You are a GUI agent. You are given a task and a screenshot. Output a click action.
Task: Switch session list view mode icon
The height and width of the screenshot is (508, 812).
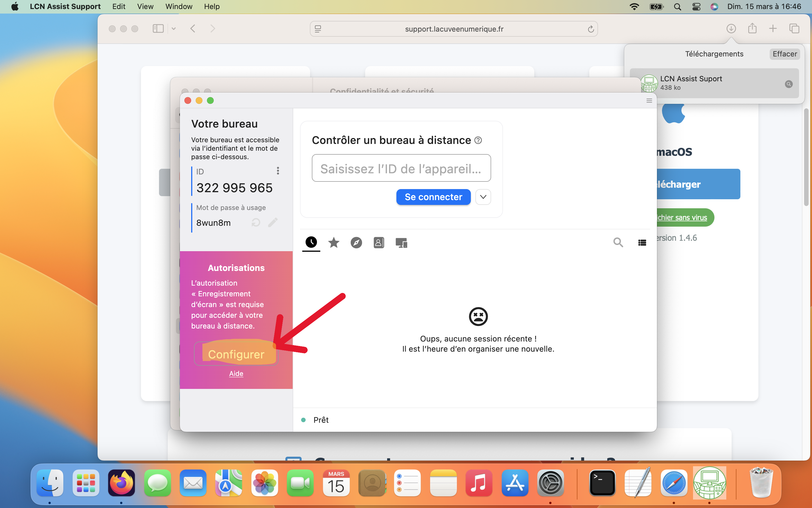(x=642, y=243)
